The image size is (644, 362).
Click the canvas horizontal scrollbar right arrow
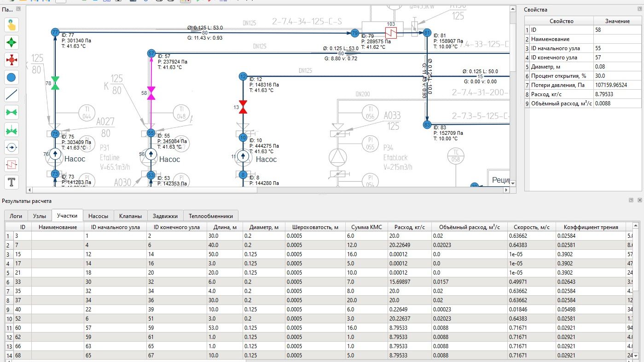[506, 190]
